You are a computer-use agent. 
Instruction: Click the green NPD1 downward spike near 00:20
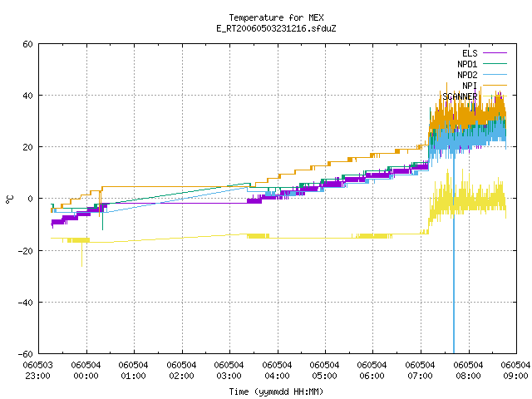(102, 219)
